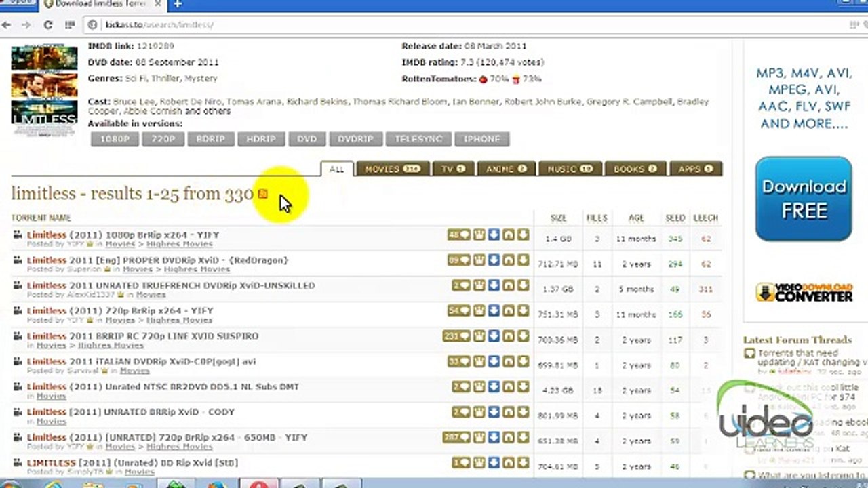Screen dimensions: 868x488
Task: Click the crown icon on Limitless 1080p YIFY row
Action: click(479, 235)
